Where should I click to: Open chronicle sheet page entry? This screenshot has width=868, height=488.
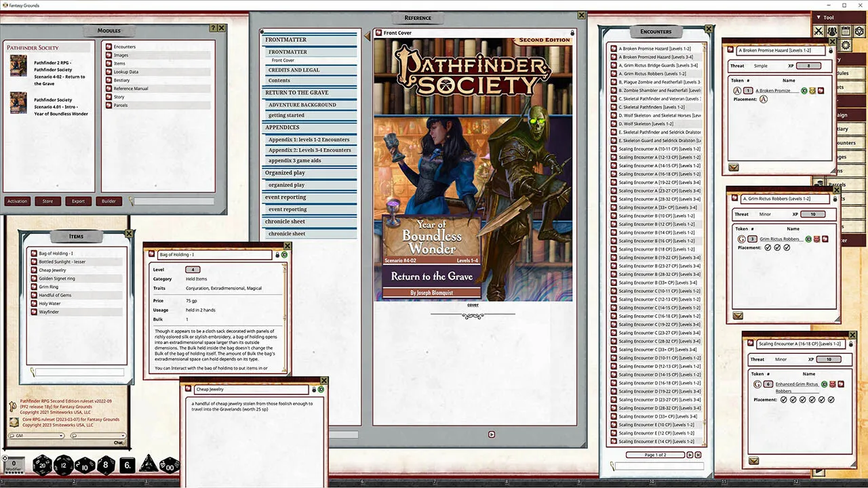(x=312, y=234)
